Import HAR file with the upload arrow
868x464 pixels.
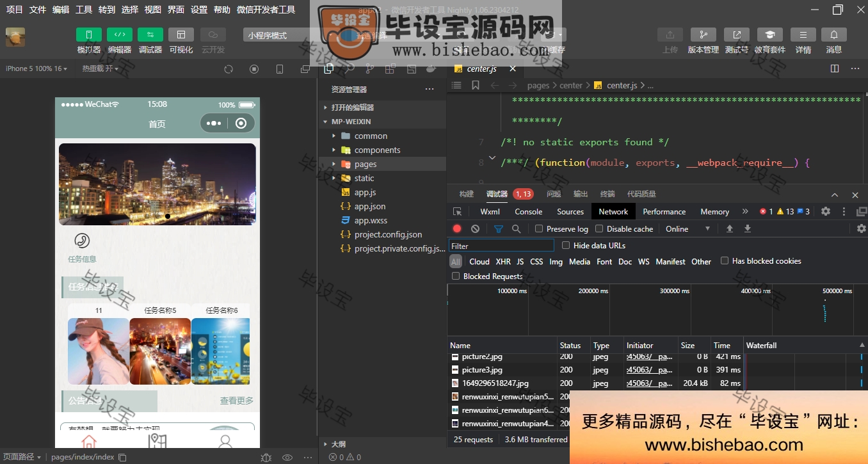[x=729, y=228]
